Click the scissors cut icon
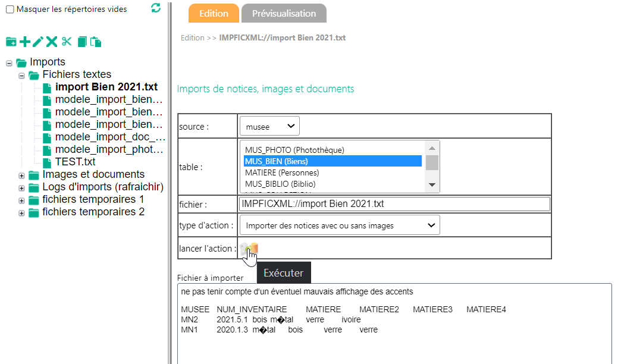Image resolution: width=621 pixels, height=364 pixels. (x=67, y=41)
